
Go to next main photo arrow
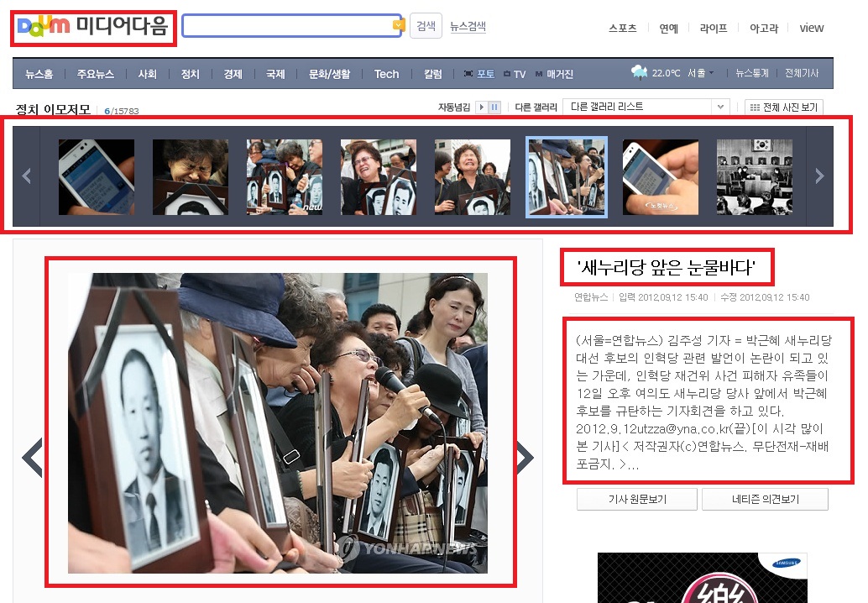[x=526, y=458]
